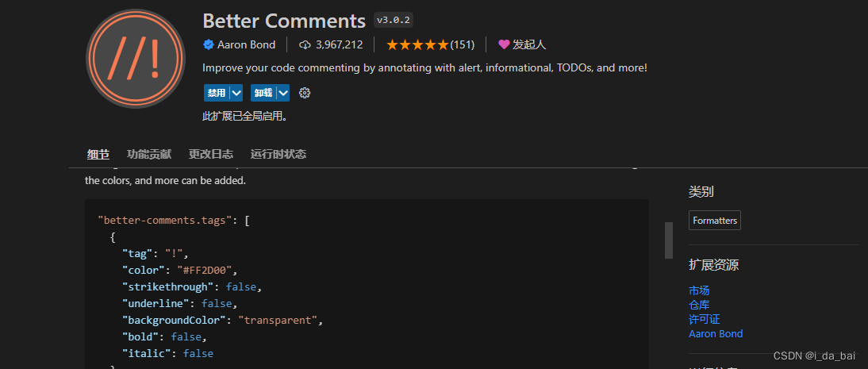
Task: Click the "transparent" backgroundColor value
Action: coord(278,321)
